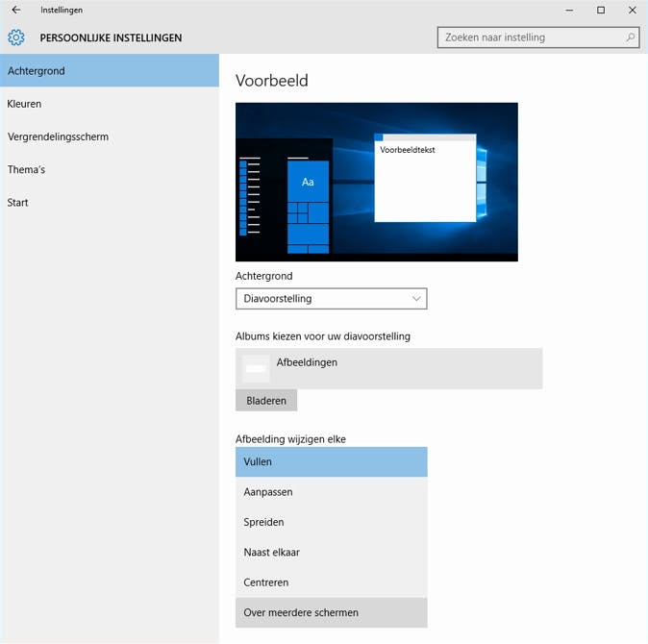
Task: Close the Instellingen window
Action: (x=633, y=11)
